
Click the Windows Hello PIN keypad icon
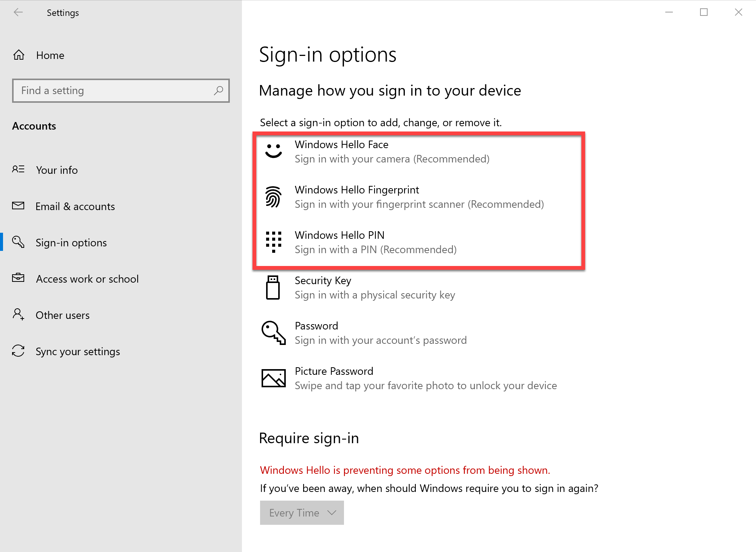click(273, 242)
